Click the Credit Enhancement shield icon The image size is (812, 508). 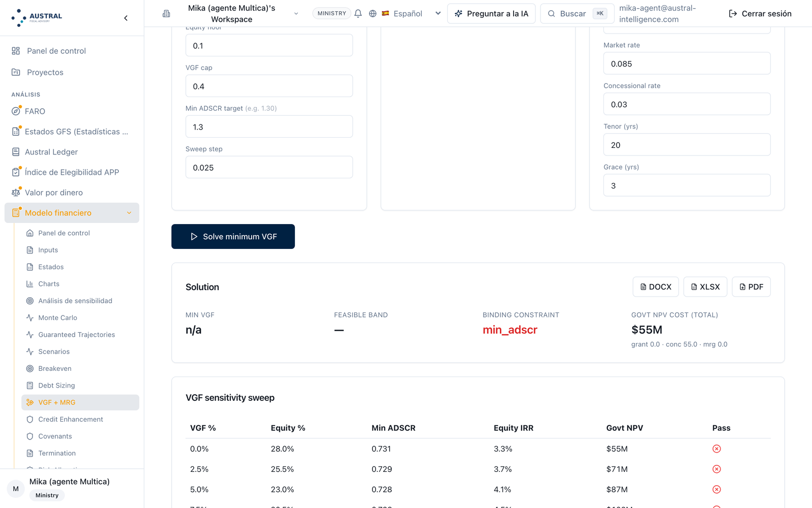(x=30, y=419)
